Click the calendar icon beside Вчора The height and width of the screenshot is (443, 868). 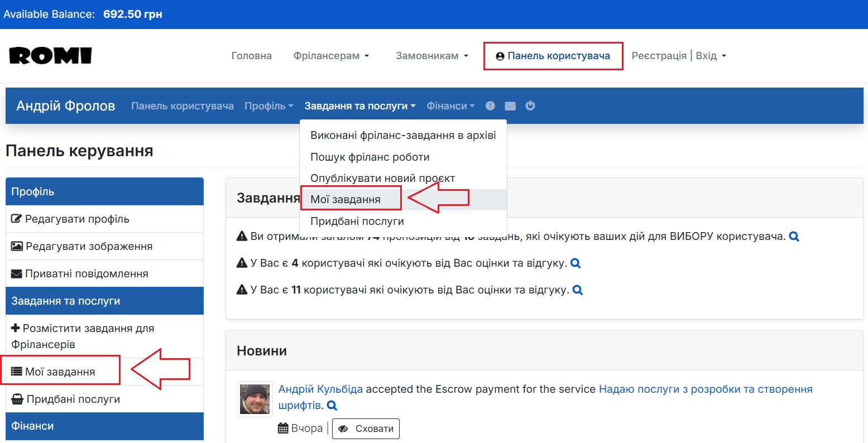pyautogui.click(x=282, y=427)
